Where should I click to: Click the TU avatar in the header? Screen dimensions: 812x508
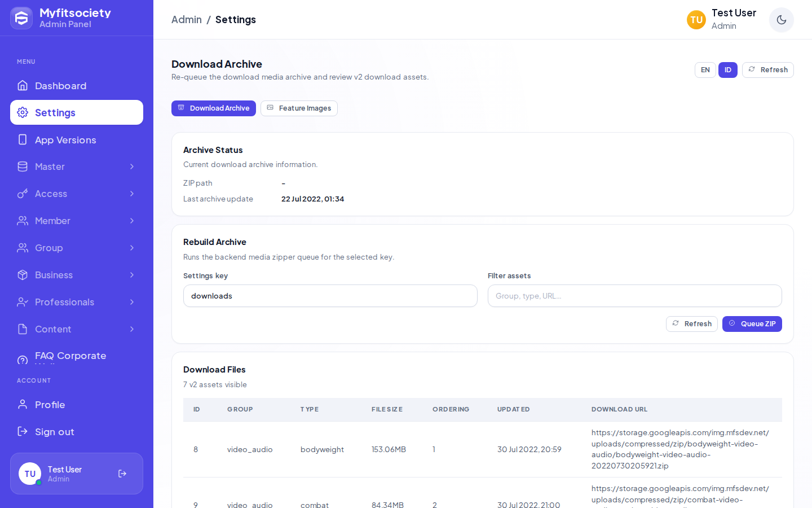pyautogui.click(x=696, y=20)
